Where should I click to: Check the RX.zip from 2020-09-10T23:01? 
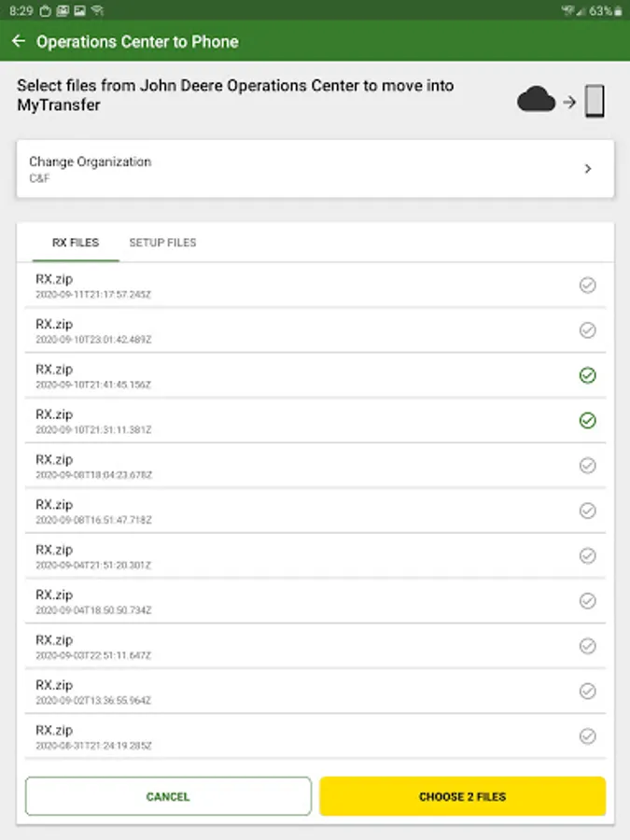point(587,329)
